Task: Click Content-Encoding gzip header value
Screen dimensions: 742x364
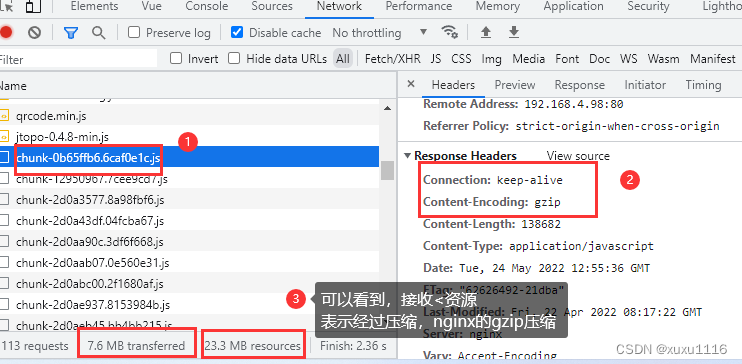Action: tap(548, 202)
